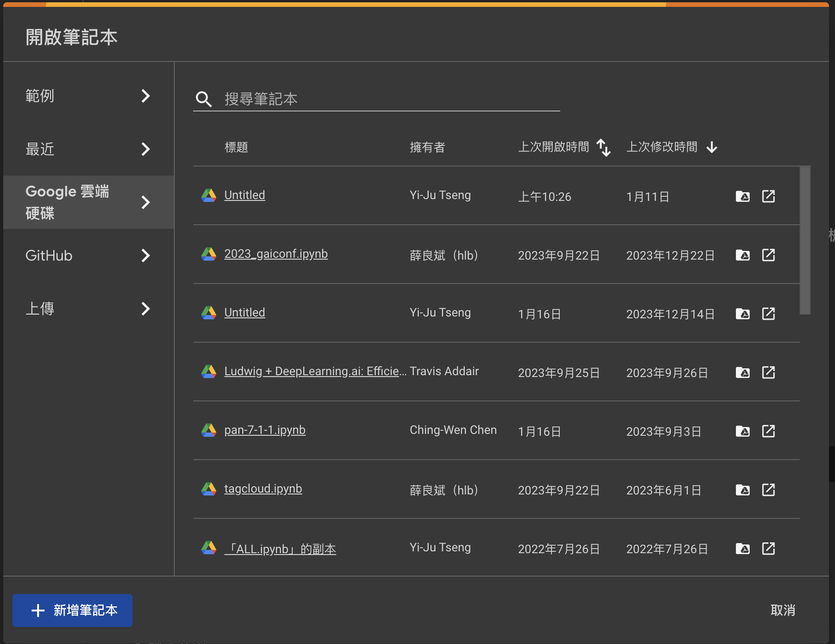Focus the 搜尋筆記本 search field
Screen dimensions: 835x644
coord(390,99)
